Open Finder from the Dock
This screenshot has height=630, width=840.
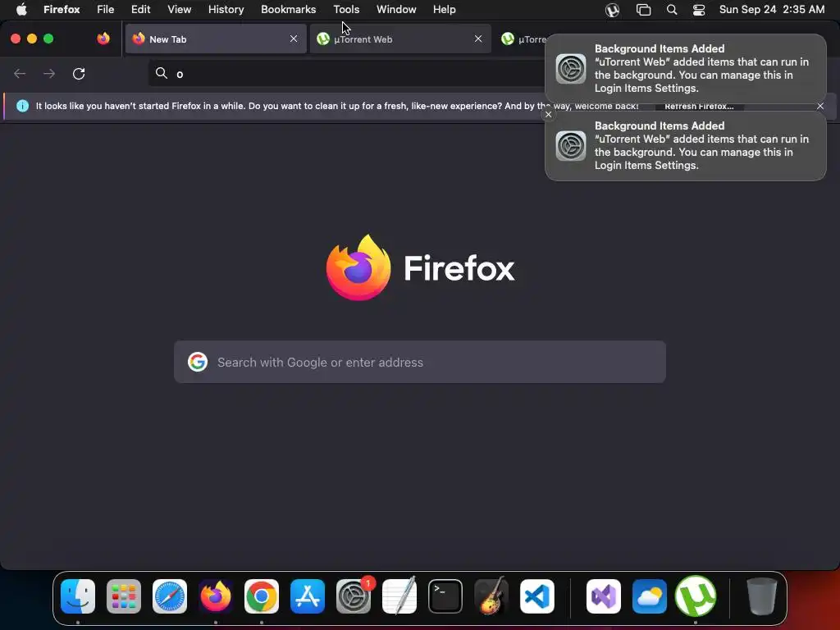tap(78, 596)
